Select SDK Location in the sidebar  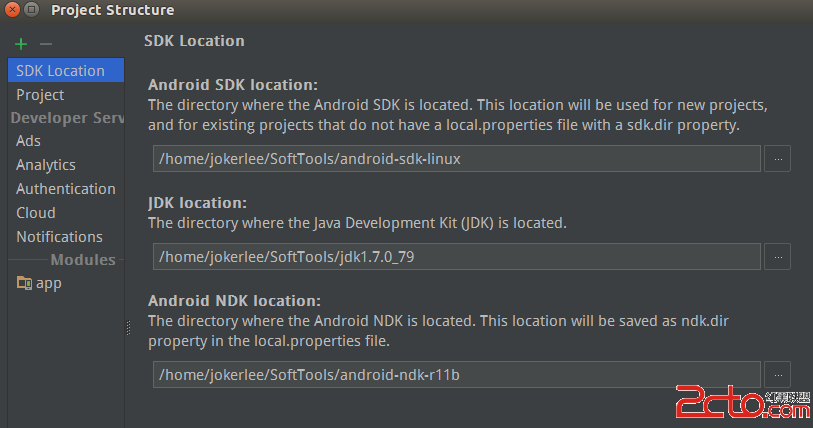click(x=60, y=71)
